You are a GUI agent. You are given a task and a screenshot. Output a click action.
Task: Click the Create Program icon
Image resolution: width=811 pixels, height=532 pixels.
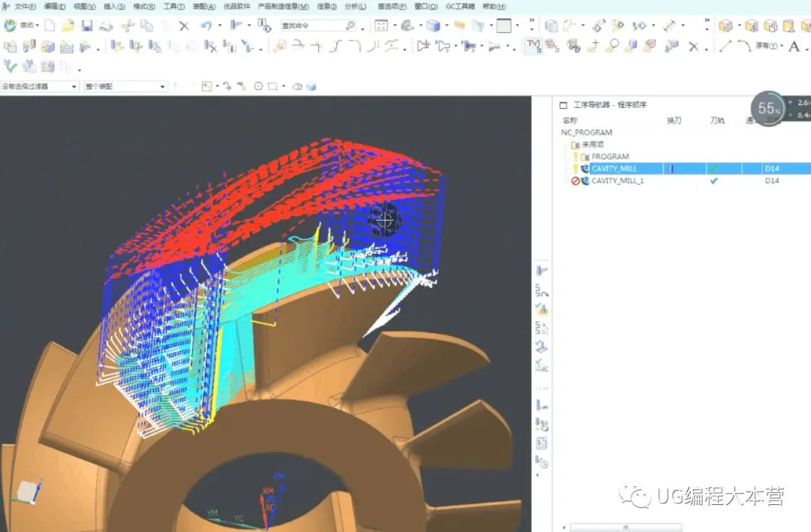click(11, 47)
